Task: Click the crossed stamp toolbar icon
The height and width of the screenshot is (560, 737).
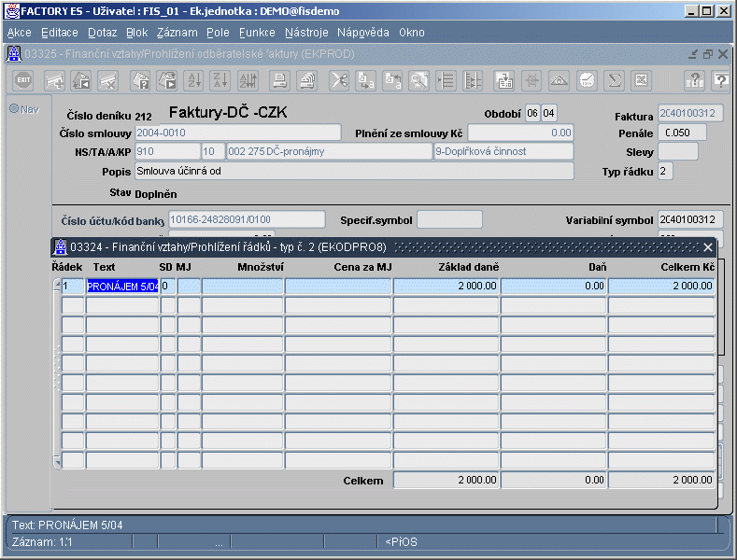Action: click(641, 81)
